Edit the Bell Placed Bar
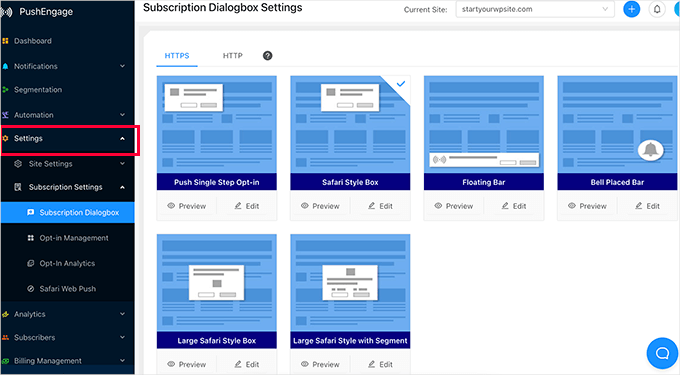680x375 pixels. (647, 206)
